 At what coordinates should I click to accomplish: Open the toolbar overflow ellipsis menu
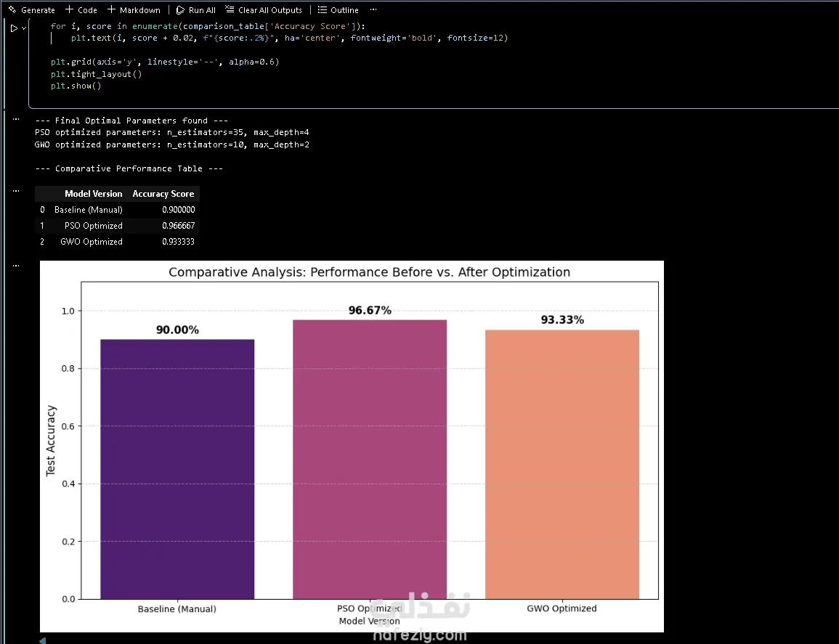(373, 9)
